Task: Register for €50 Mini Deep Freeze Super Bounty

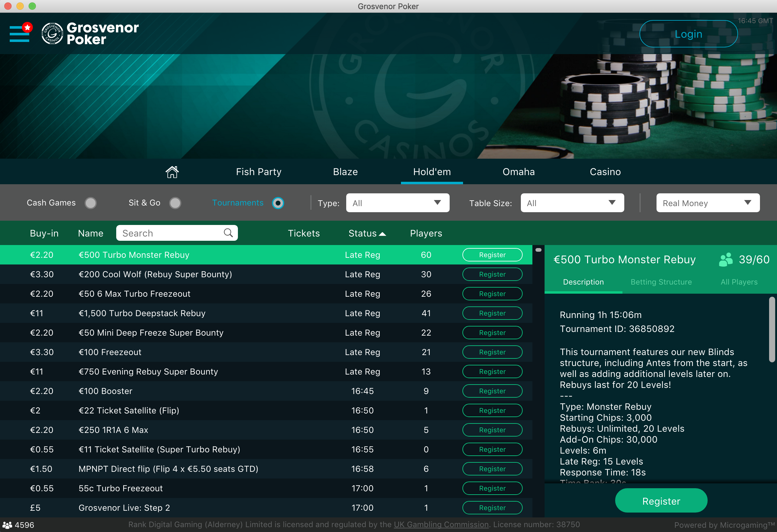Action: click(x=492, y=333)
